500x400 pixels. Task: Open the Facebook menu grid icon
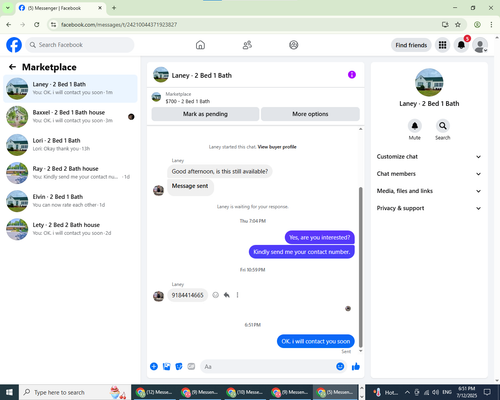click(x=442, y=45)
